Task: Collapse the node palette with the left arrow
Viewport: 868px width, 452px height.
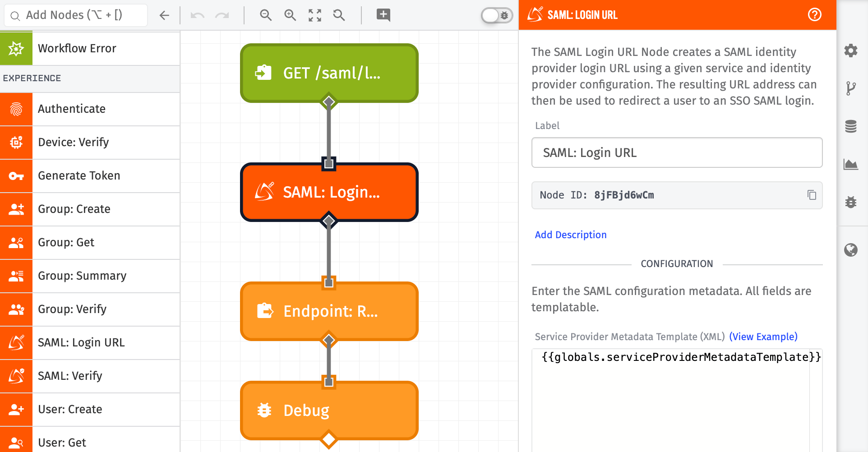Action: pos(164,15)
